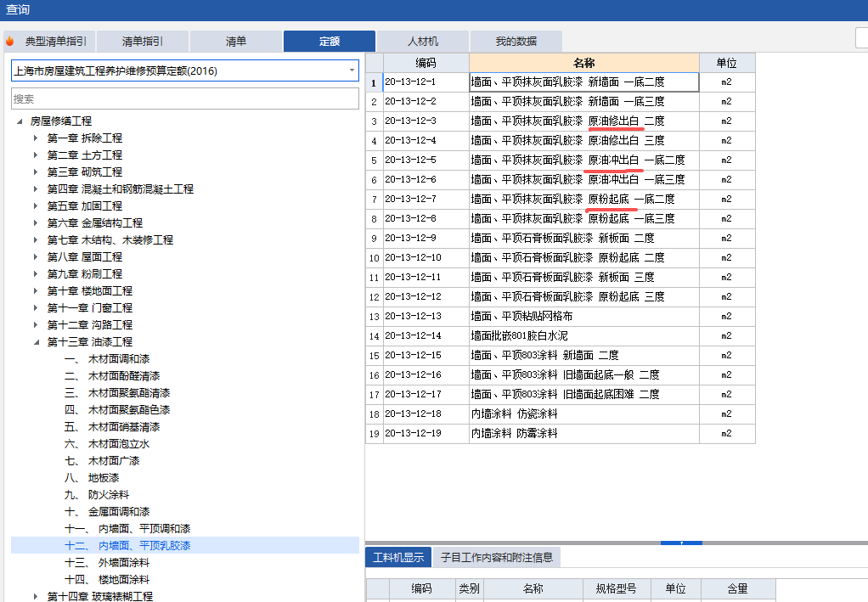Collapse 第十三章 油漆工程 node
Viewport: 868px width, 602px height.
[x=37, y=342]
